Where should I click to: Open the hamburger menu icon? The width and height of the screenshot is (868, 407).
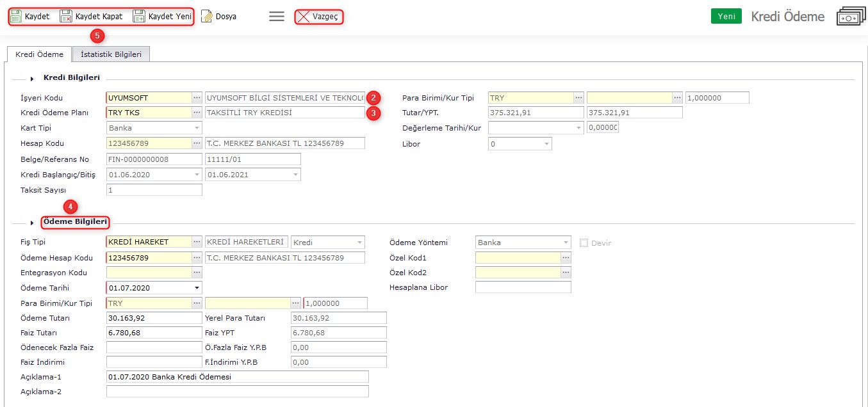pos(277,17)
